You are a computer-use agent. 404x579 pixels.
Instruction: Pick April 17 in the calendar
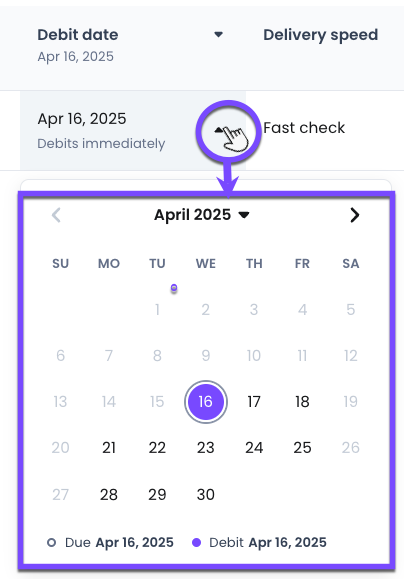254,402
